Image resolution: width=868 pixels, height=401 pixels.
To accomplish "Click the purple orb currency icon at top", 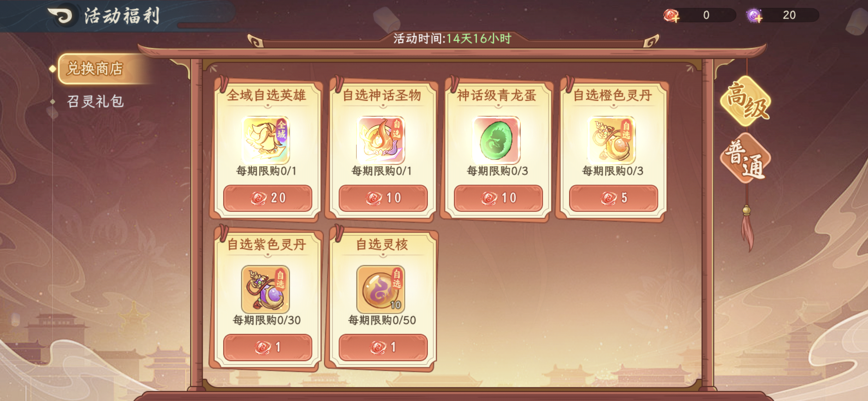I will click(x=754, y=15).
